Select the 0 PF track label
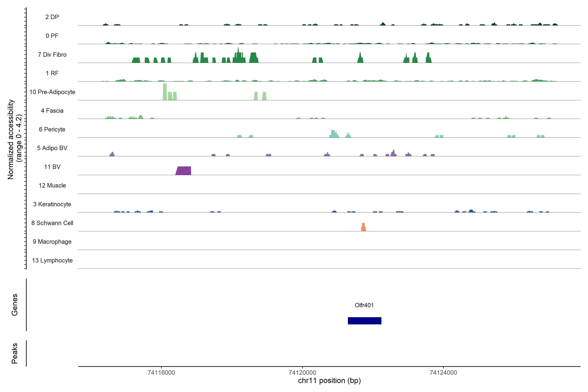 pos(52,36)
